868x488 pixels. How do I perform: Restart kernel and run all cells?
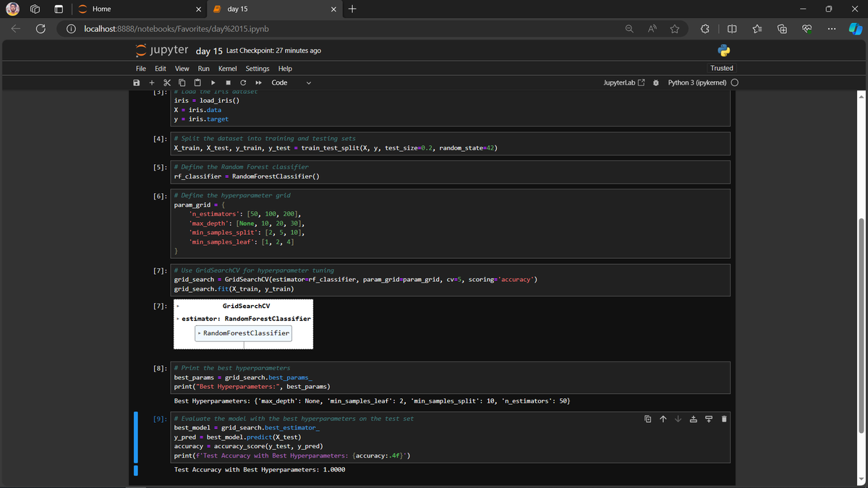pos(258,82)
